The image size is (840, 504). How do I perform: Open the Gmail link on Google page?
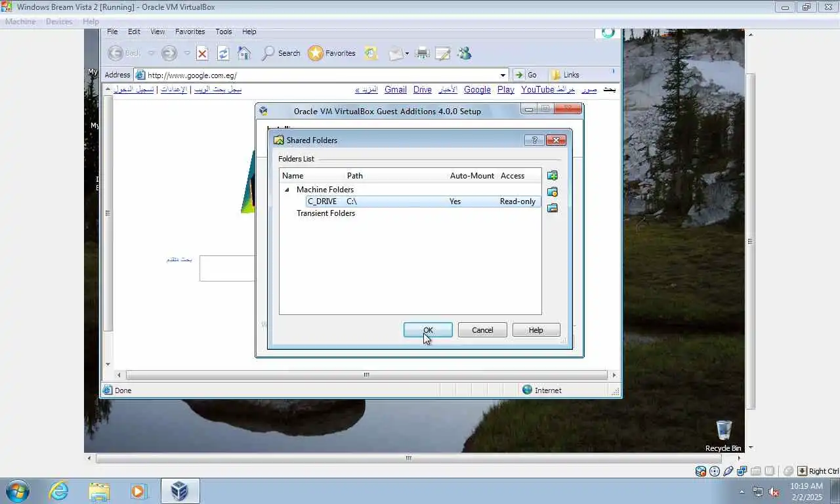point(396,90)
